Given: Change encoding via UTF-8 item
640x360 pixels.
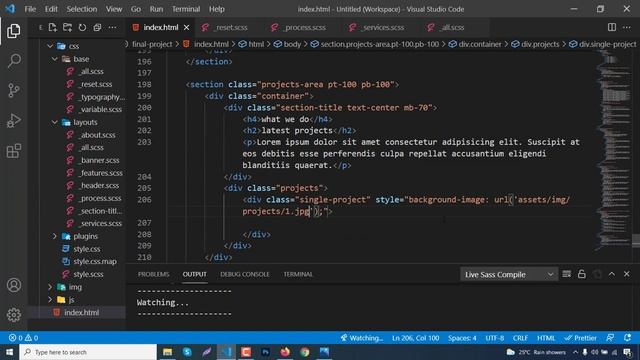Looking at the screenshot, I should (x=494, y=338).
